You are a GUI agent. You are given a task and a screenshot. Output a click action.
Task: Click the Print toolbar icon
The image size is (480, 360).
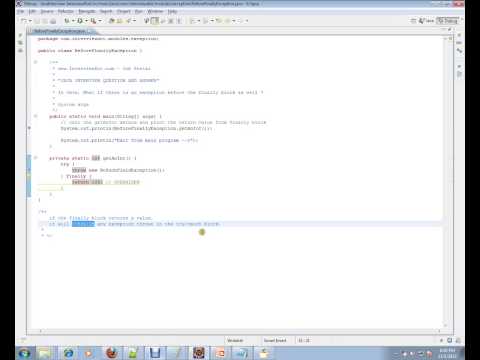click(x=53, y=21)
